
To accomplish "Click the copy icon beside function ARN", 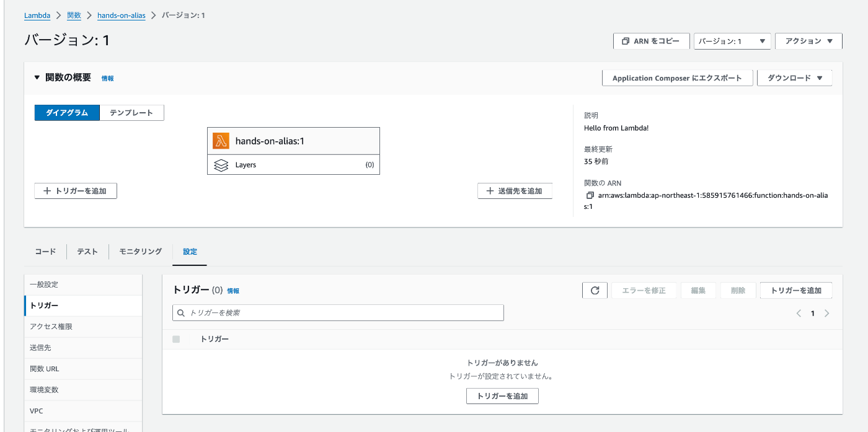I will point(590,195).
